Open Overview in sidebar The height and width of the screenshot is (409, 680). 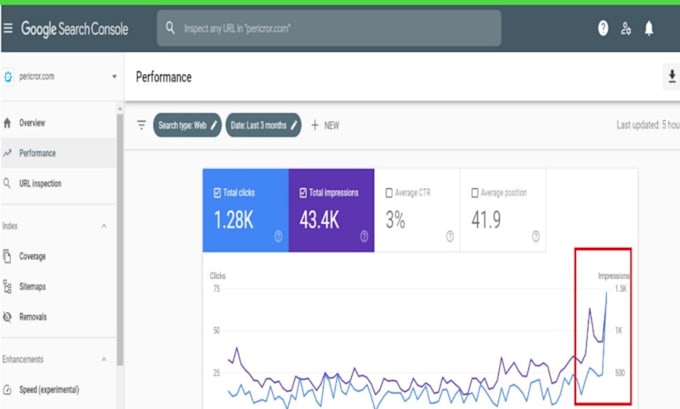click(x=59, y=123)
